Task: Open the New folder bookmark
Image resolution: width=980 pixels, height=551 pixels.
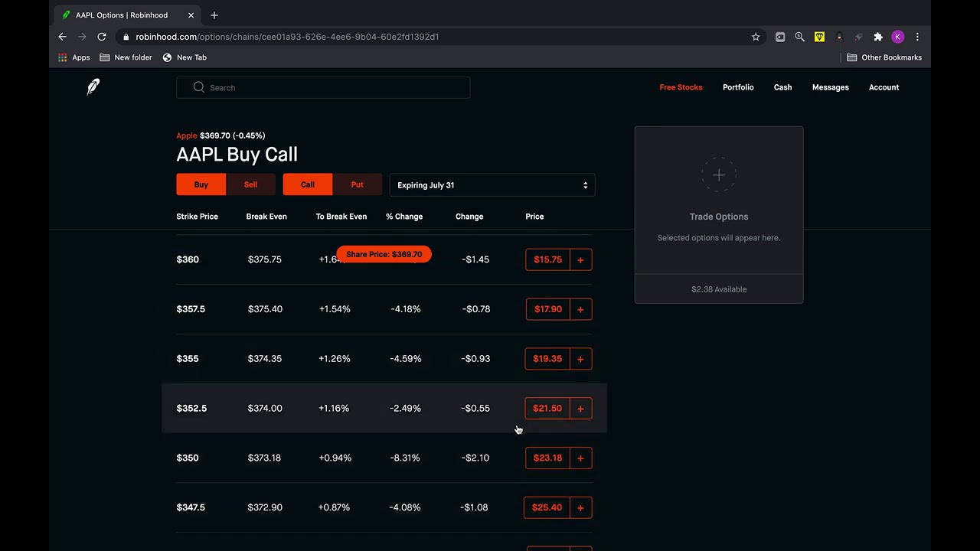Action: [x=126, y=57]
